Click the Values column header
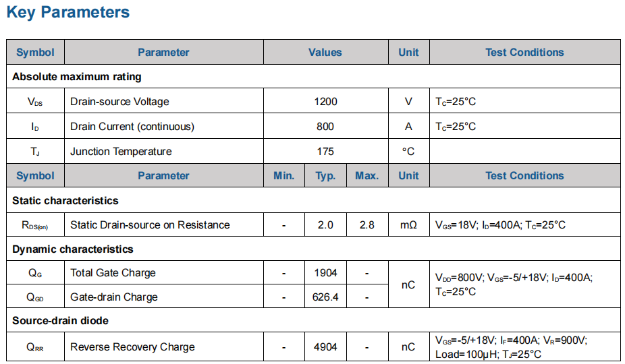Image resolution: width=625 pixels, height=364 pixels. coord(325,53)
